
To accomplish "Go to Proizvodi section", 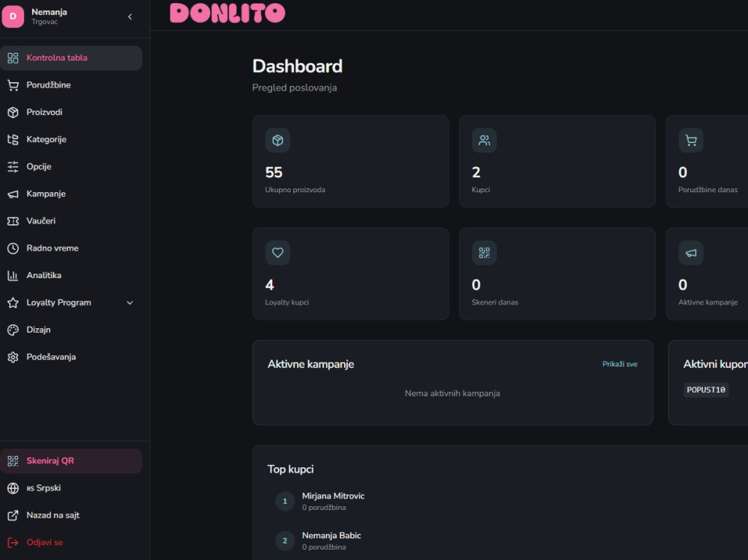I will pyautogui.click(x=71, y=113).
